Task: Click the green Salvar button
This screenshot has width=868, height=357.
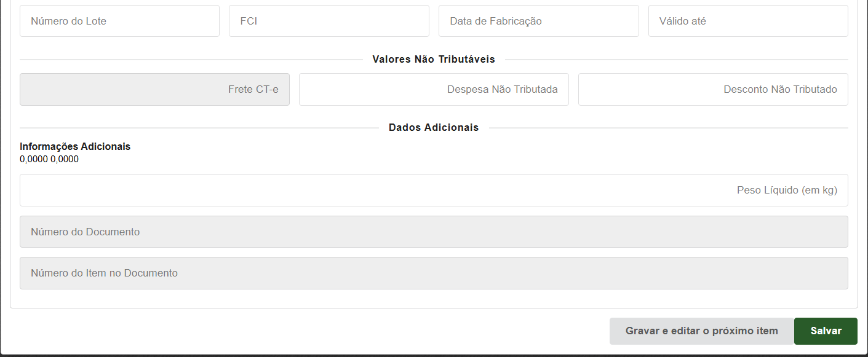Action: pos(826,331)
